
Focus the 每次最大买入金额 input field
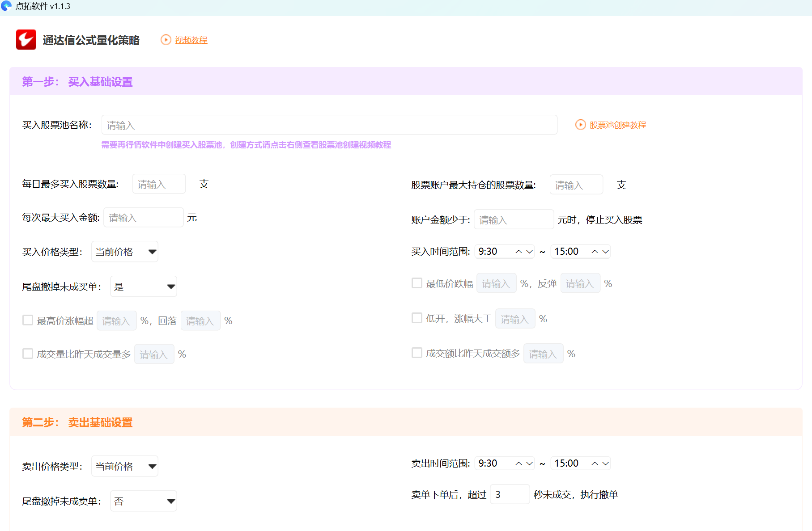point(144,218)
